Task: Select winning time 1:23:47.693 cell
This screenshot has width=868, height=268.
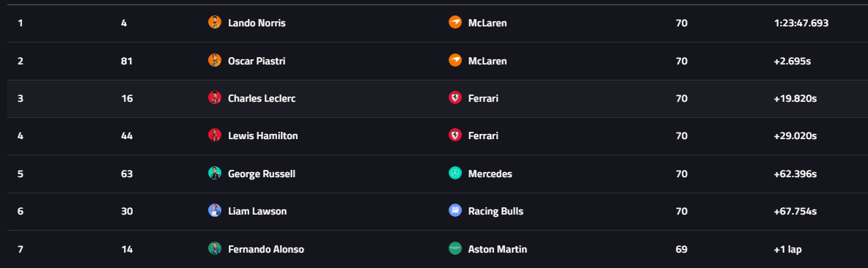Action: (x=801, y=23)
